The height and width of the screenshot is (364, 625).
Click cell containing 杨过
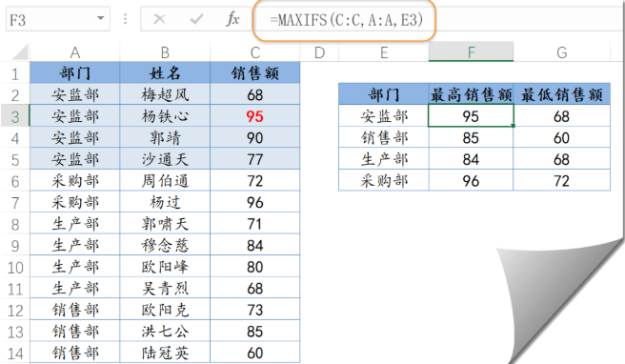[165, 202]
